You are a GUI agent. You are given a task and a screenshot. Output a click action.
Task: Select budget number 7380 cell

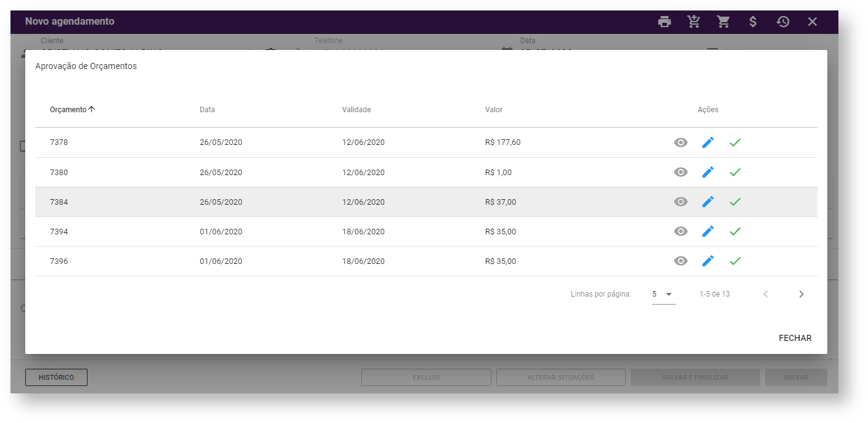coord(59,172)
